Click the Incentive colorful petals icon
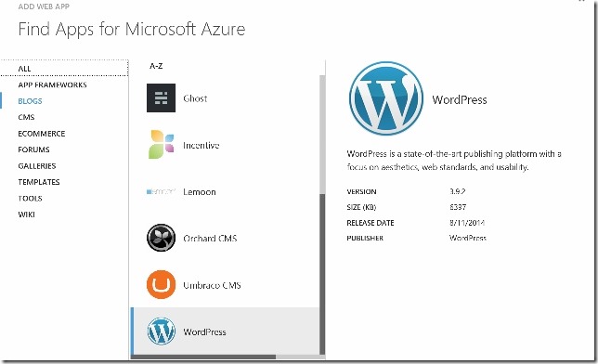The image size is (598, 364). point(161,144)
